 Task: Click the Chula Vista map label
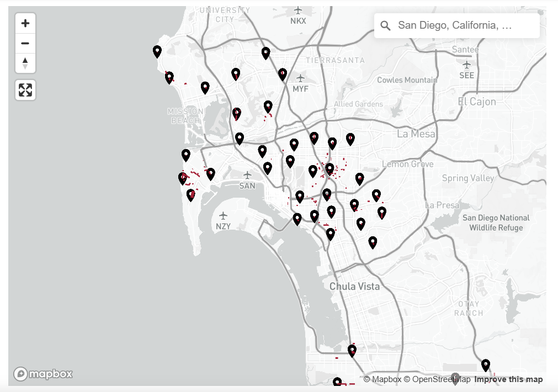354,286
